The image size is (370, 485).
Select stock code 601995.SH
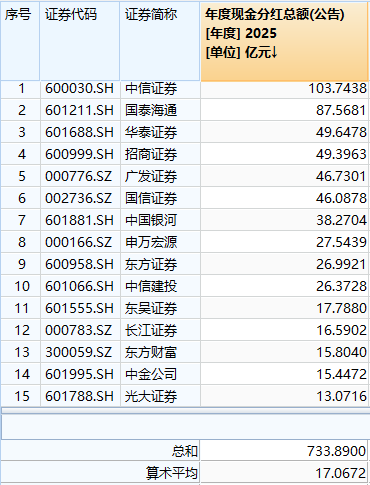80,374
